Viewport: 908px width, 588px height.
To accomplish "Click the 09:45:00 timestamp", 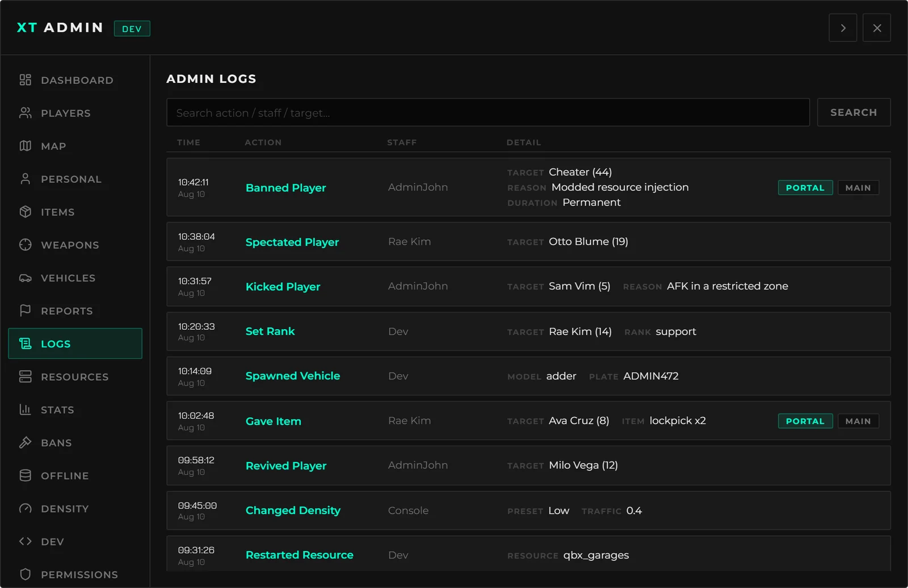I will (197, 506).
